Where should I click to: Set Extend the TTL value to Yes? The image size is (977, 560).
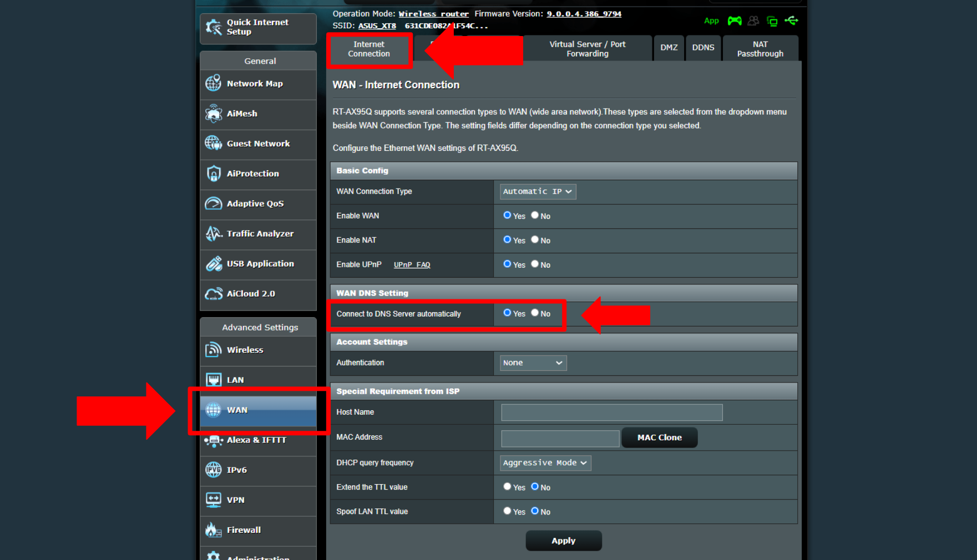tap(507, 486)
